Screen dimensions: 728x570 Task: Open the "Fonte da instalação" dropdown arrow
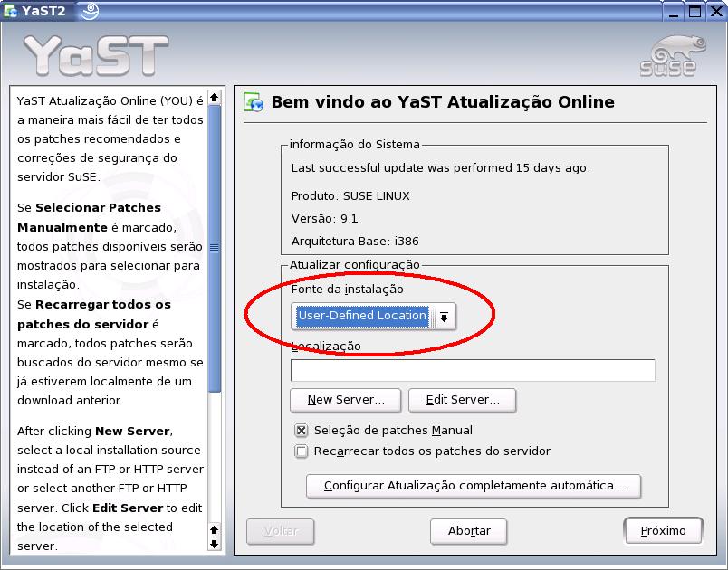[445, 317]
